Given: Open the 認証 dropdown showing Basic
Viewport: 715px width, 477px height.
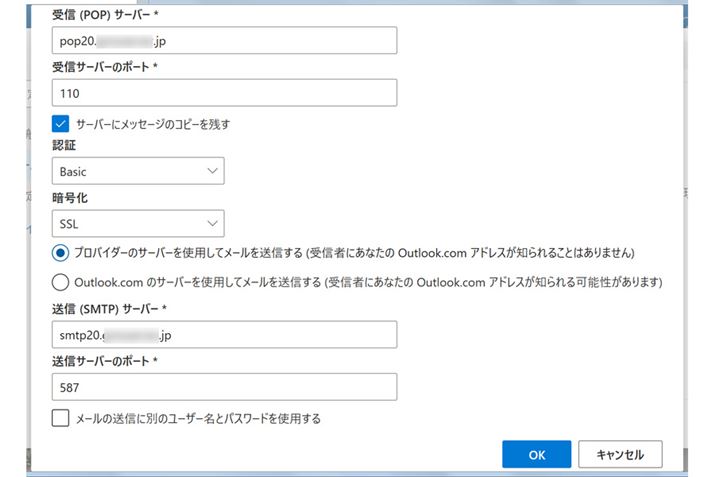Looking at the screenshot, I should click(x=138, y=172).
